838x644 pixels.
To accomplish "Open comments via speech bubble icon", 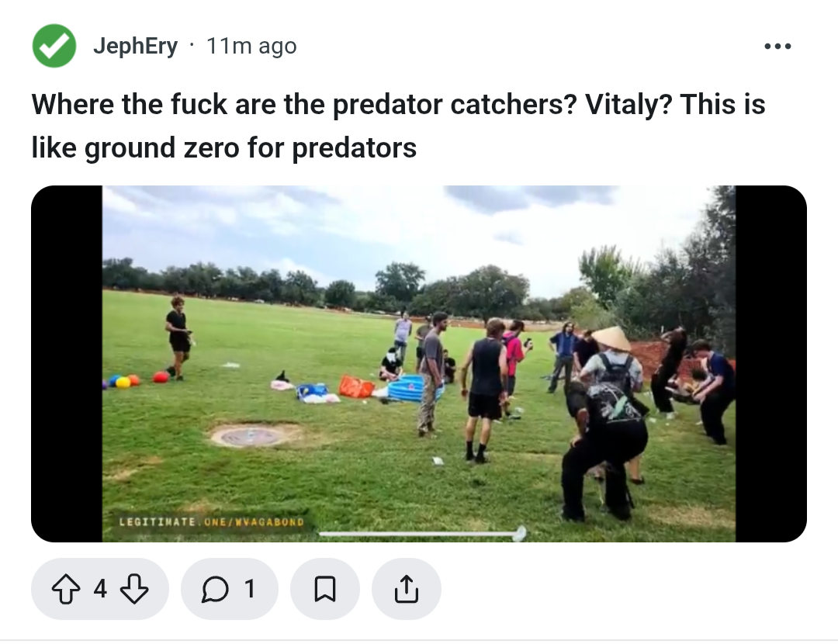I will tap(215, 590).
